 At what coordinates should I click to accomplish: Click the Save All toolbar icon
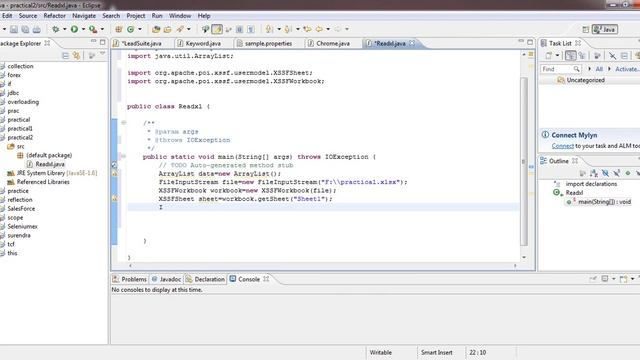[x=25, y=29]
